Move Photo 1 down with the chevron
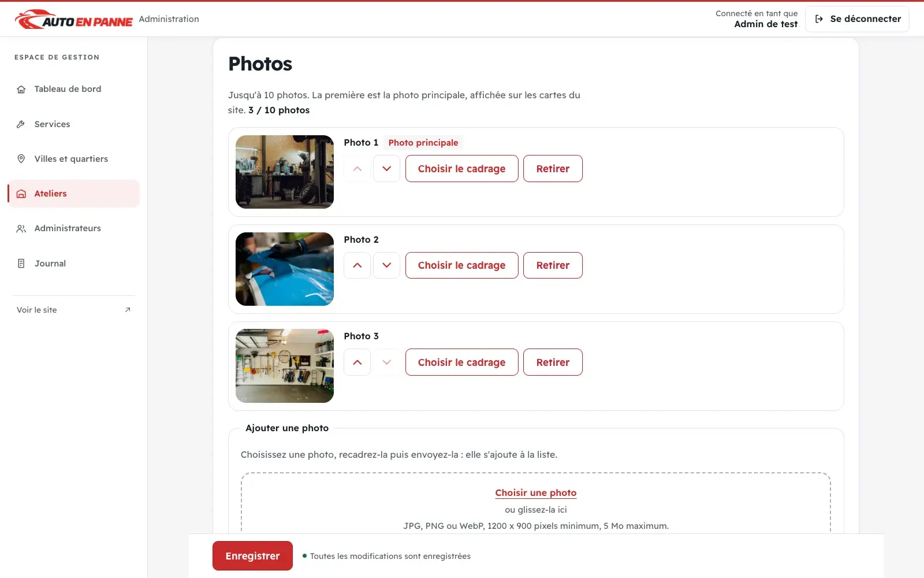The height and width of the screenshot is (578, 924). [387, 169]
